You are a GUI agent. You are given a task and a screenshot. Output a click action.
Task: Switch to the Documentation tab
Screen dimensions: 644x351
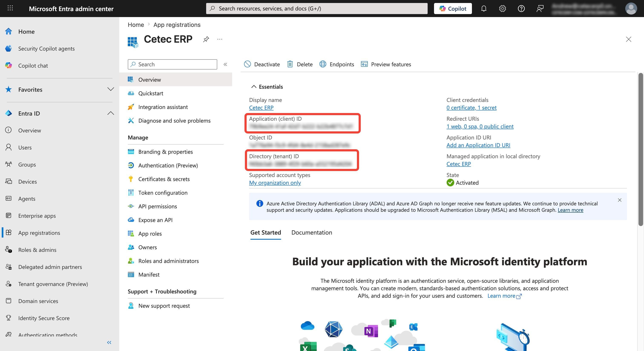coord(312,233)
